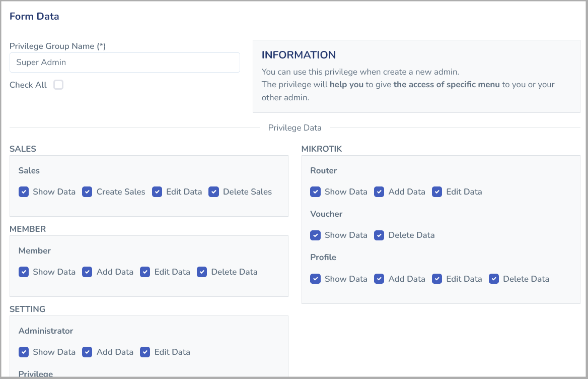Toggle Add Data for Router
Image resolution: width=588 pixels, height=379 pixels.
(379, 192)
